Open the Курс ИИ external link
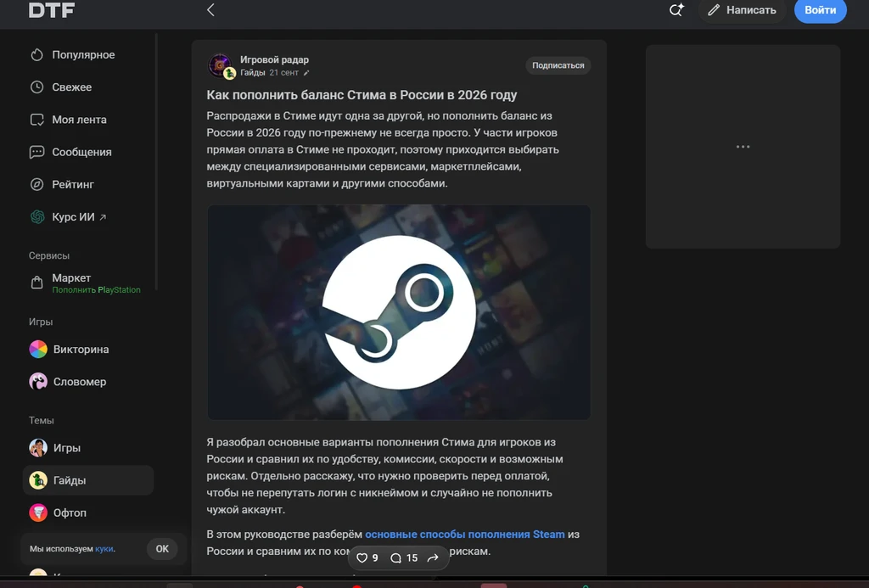This screenshot has width=869, height=588. click(x=79, y=216)
